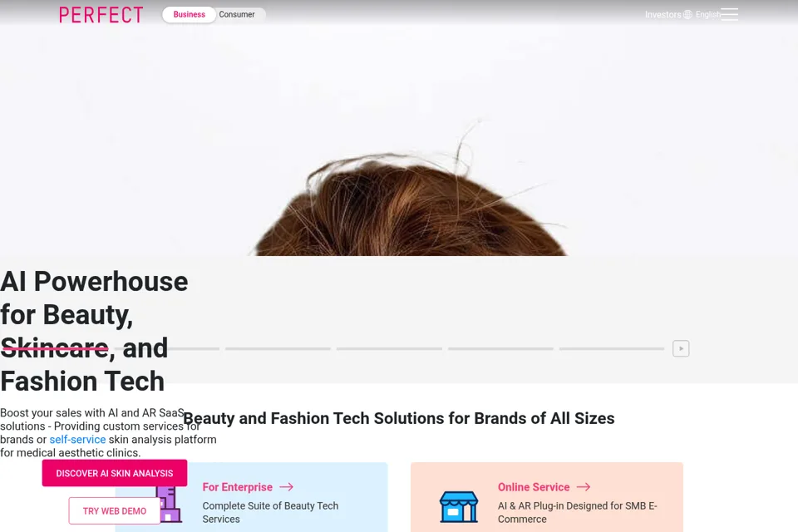Click the PERFECT logo
The height and width of the screenshot is (532, 798).
click(101, 15)
